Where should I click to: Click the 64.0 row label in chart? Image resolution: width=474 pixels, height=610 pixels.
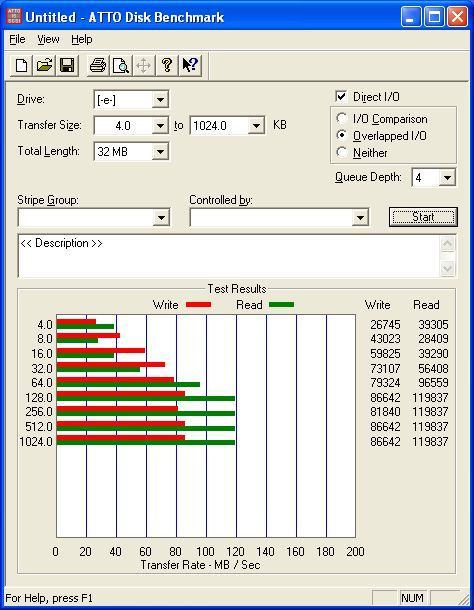42,383
